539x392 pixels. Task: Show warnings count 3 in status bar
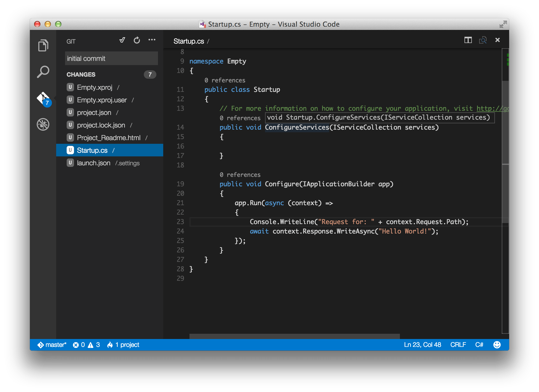click(94, 345)
